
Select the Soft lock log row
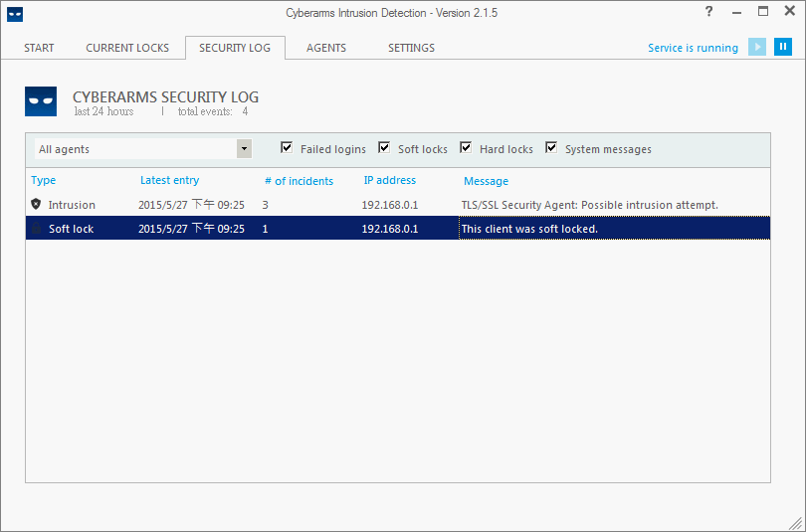click(398, 228)
